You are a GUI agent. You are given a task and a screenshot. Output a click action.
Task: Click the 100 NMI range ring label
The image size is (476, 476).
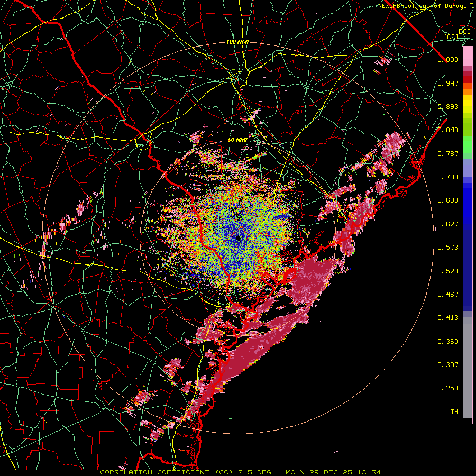[x=237, y=42]
